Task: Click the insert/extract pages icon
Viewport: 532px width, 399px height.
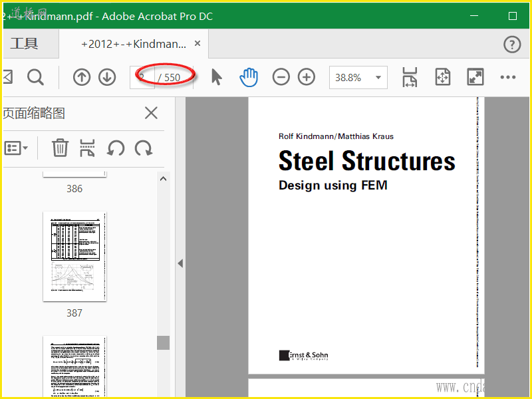Action: (87, 148)
